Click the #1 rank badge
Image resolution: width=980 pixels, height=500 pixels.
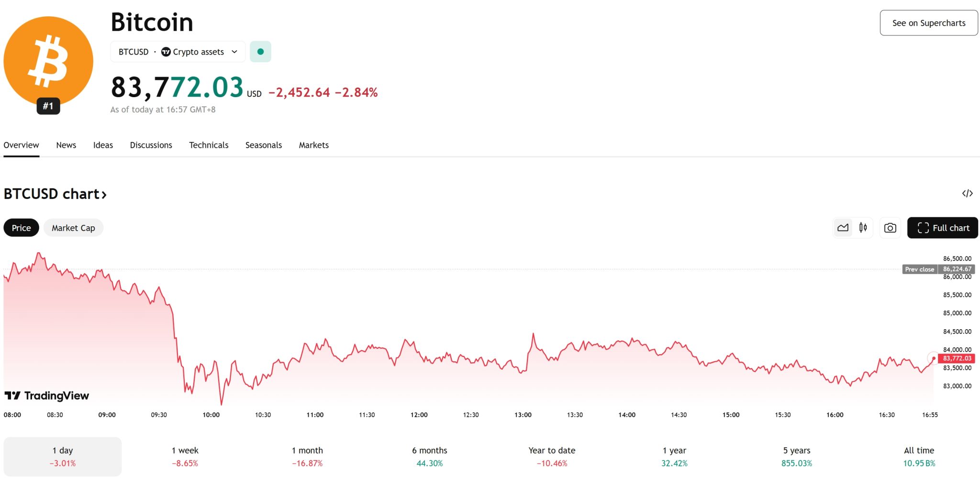pyautogui.click(x=48, y=106)
